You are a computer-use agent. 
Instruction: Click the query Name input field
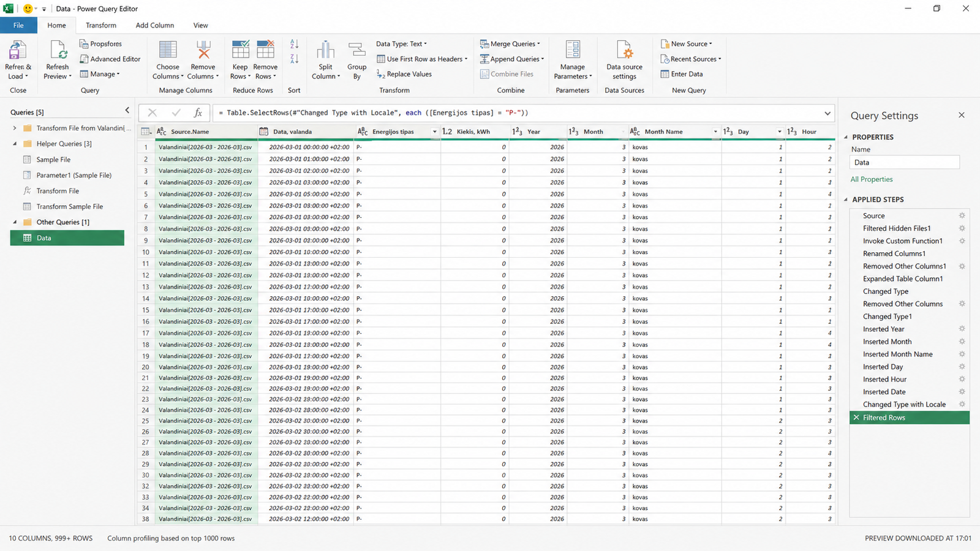tap(905, 163)
